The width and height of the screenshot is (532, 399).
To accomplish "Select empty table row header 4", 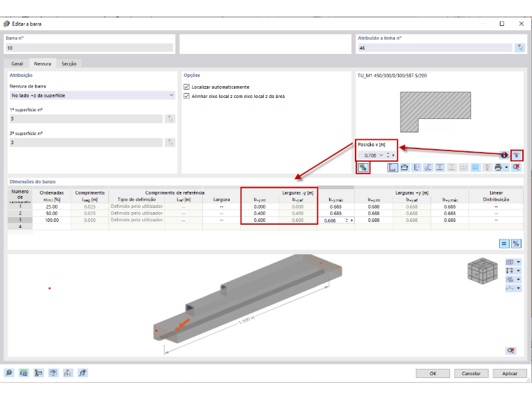I will [20, 226].
